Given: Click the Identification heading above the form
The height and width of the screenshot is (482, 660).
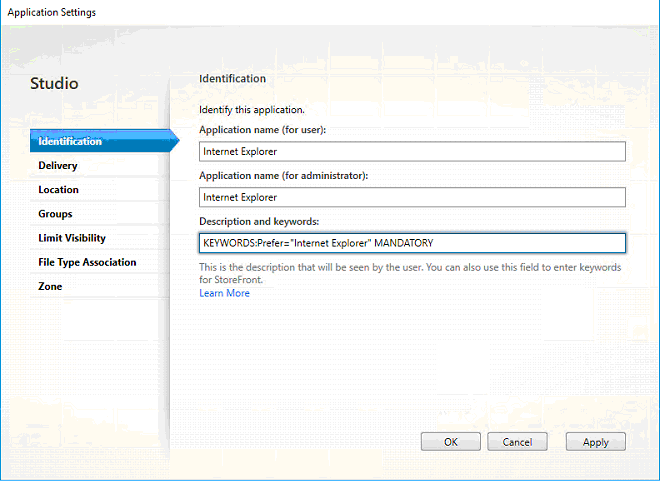Looking at the screenshot, I should click(x=232, y=79).
